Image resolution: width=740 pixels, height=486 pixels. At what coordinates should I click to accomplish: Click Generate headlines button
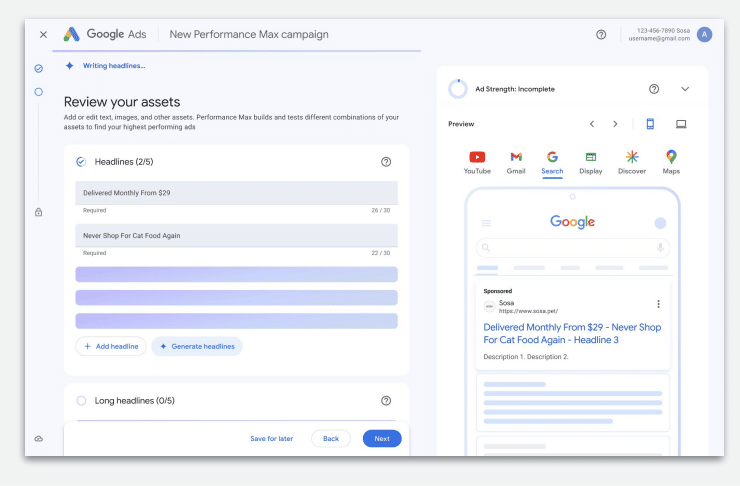[197, 346]
